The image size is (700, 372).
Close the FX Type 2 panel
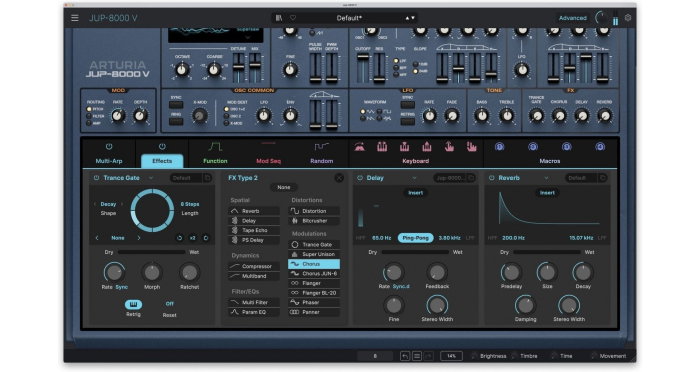click(339, 178)
